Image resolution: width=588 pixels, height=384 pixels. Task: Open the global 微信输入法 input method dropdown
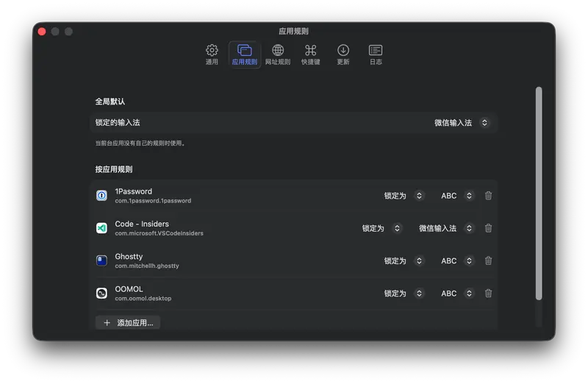(462, 123)
